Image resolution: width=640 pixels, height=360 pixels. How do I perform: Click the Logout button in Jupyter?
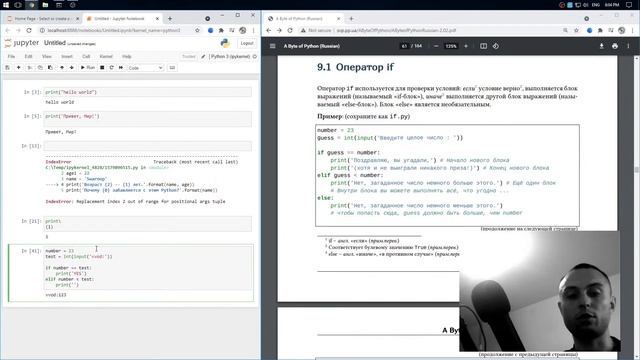(x=247, y=43)
